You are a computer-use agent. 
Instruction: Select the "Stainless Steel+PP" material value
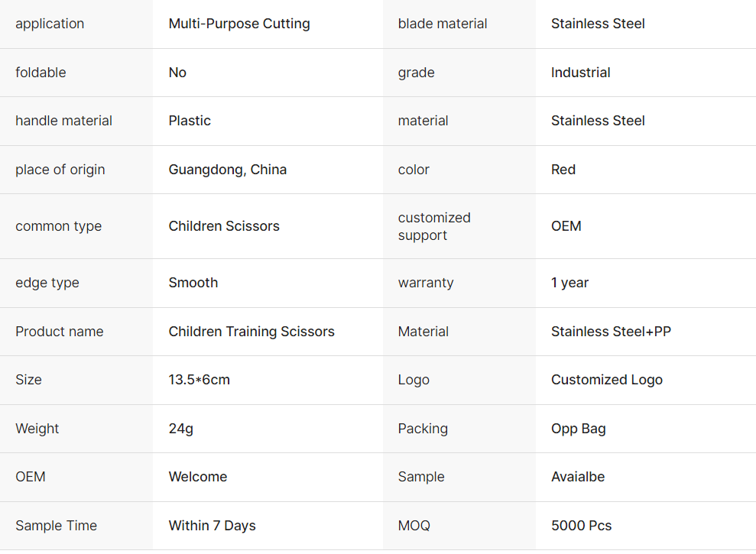611,332
